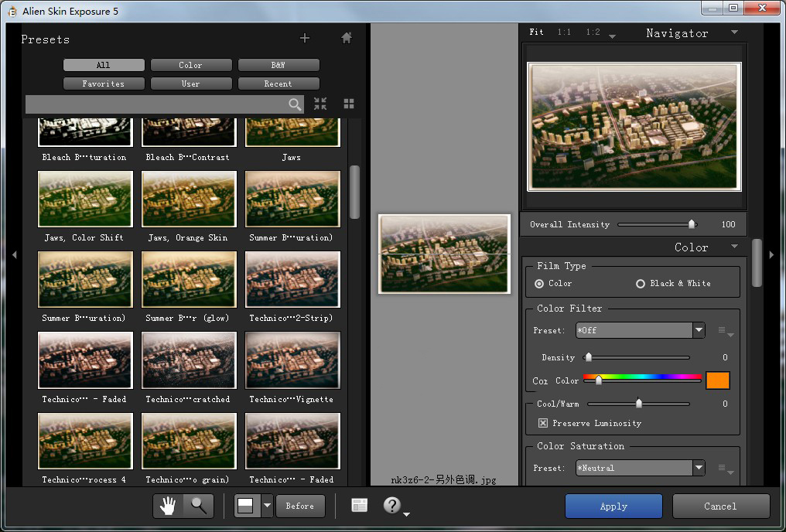Open the Help question mark menu
786x532 pixels.
[392, 506]
